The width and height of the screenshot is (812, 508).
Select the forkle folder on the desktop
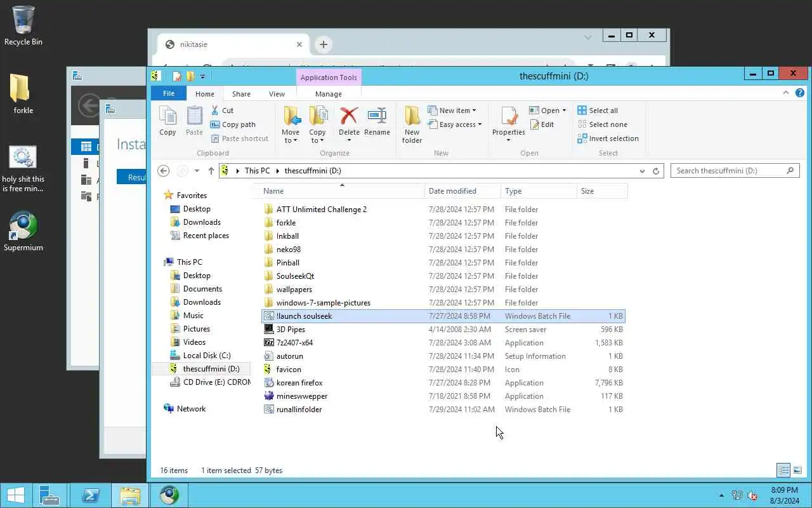(23, 94)
